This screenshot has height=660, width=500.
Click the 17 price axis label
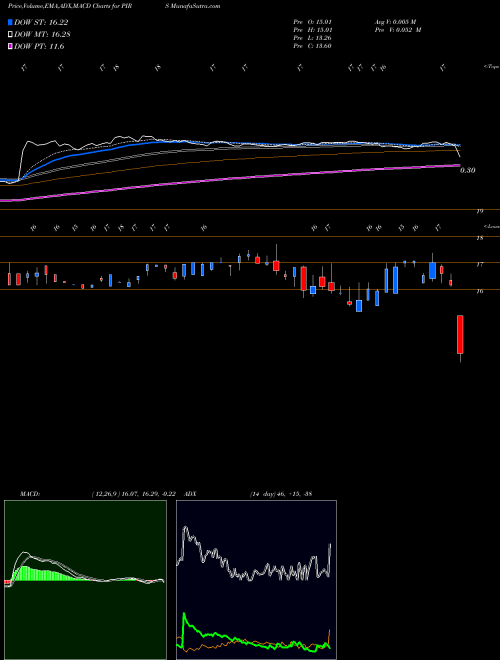(x=480, y=265)
